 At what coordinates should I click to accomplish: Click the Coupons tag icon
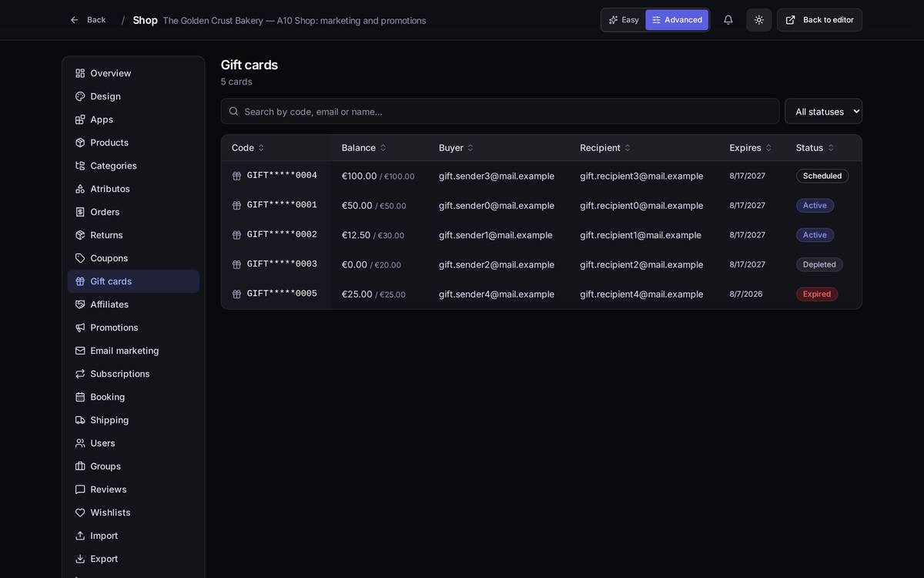(80, 258)
